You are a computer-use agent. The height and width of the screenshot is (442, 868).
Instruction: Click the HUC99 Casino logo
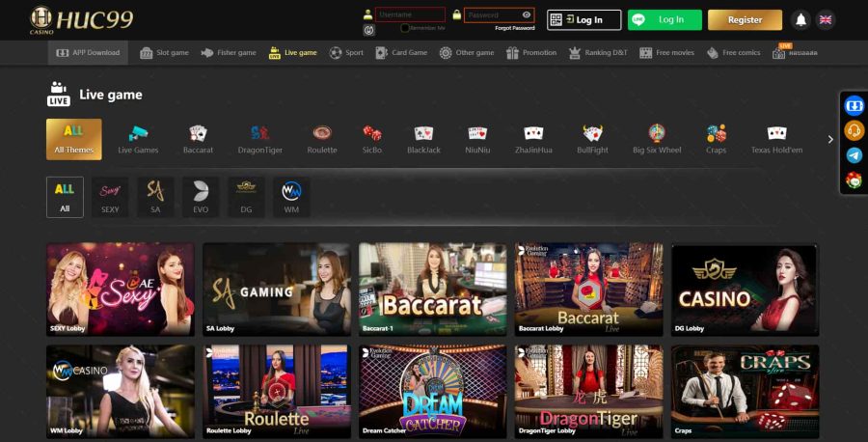81,20
